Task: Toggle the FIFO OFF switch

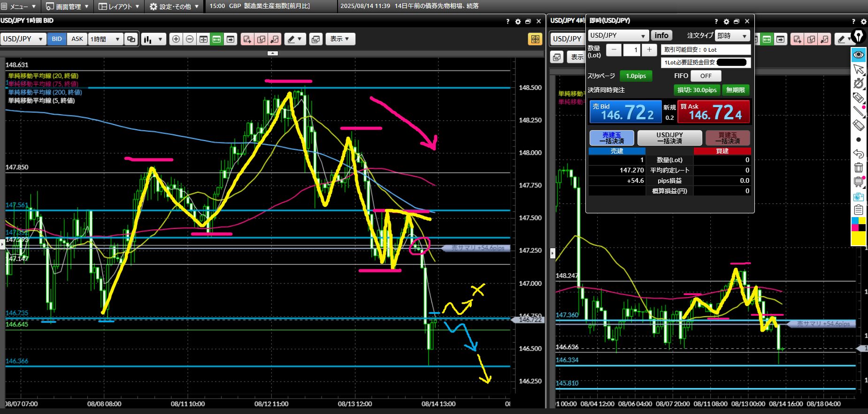Action: click(x=706, y=76)
